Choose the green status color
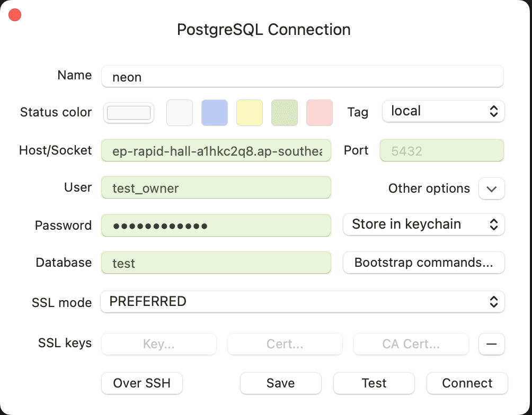The image size is (532, 415). coord(285,113)
